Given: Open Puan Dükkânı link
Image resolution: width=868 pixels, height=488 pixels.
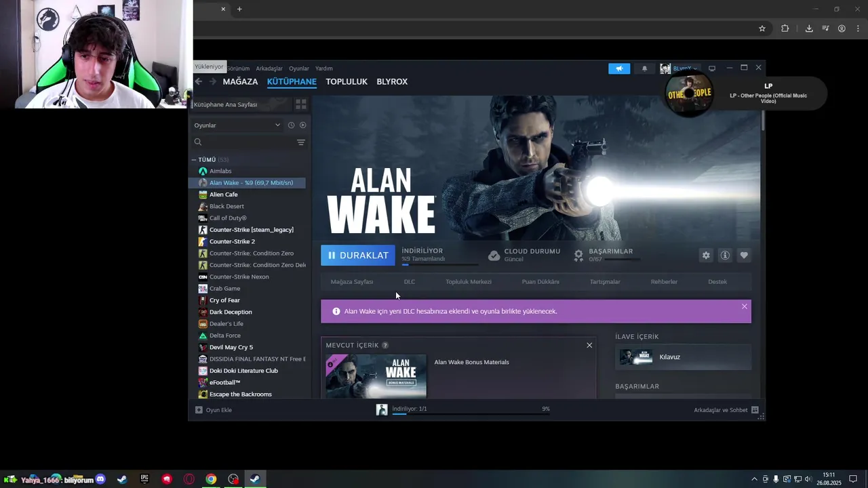Looking at the screenshot, I should tap(540, 282).
